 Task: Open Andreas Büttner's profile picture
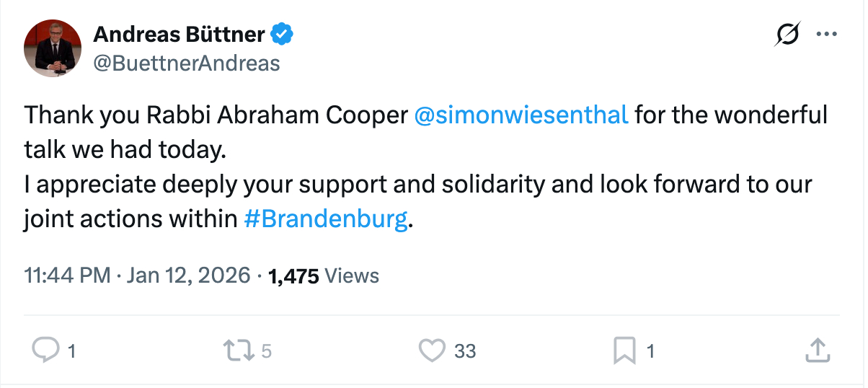click(52, 48)
